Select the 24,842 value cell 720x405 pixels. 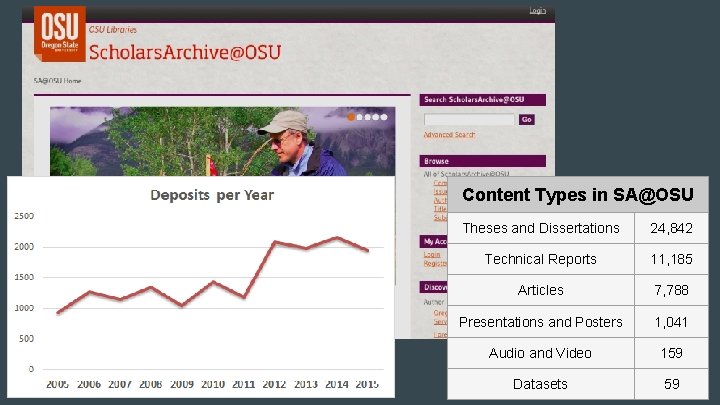coord(672,228)
